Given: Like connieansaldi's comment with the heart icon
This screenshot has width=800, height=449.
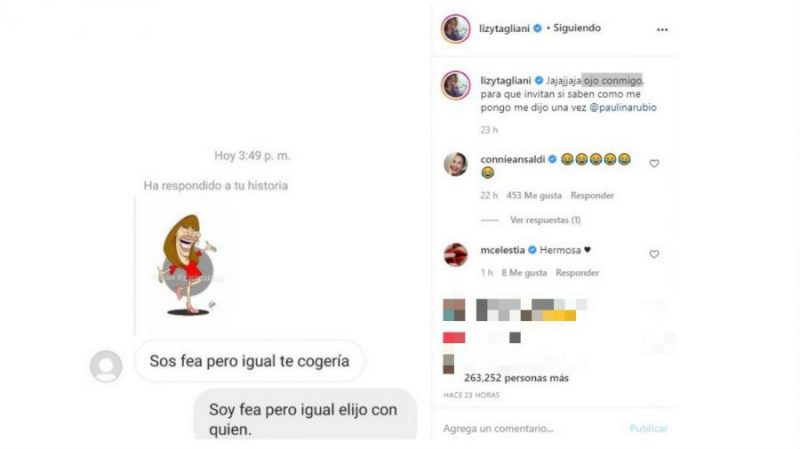Looking at the screenshot, I should coord(654,163).
